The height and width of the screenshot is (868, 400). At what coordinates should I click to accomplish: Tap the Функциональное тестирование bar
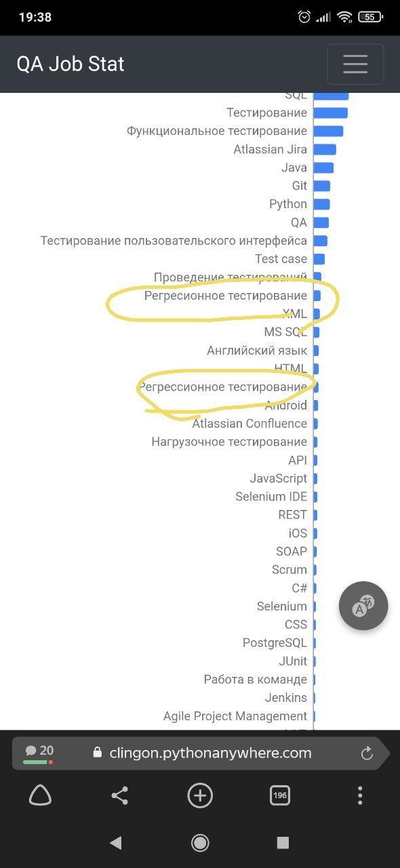click(328, 131)
